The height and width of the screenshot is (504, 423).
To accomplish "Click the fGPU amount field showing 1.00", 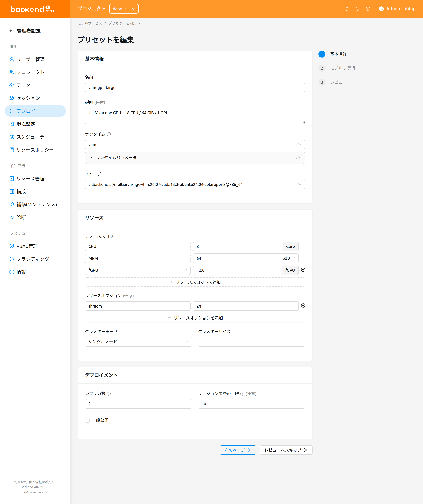I will point(237,270).
